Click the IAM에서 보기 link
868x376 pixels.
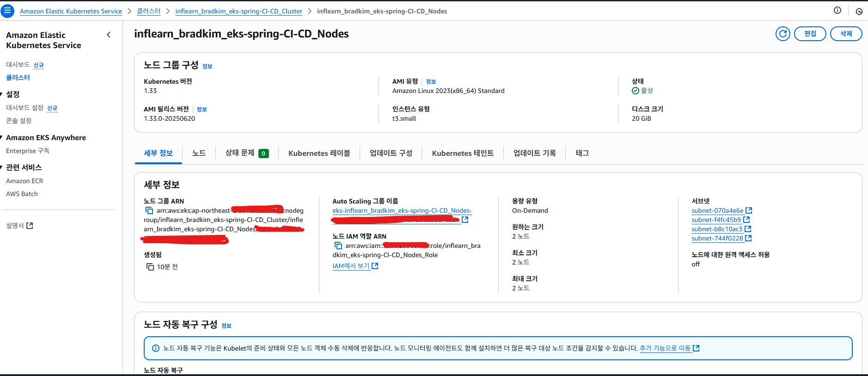coord(351,266)
